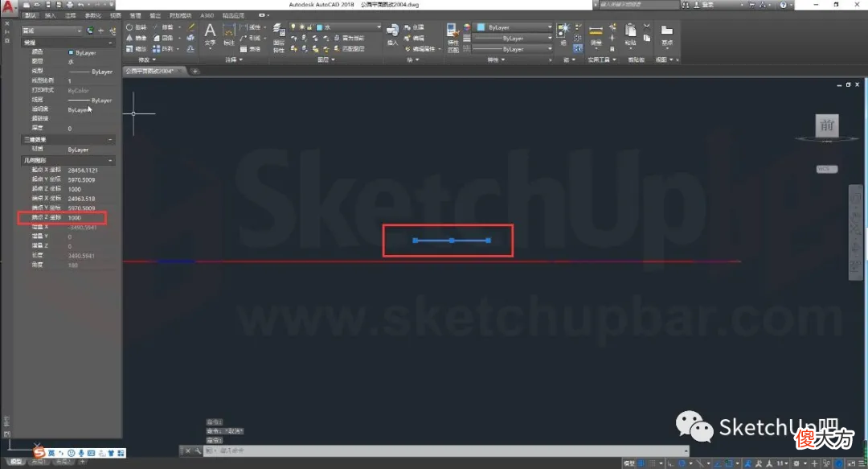Expand the 图层 (Layers) panel flyout
The image size is (868, 469).
pos(326,60)
